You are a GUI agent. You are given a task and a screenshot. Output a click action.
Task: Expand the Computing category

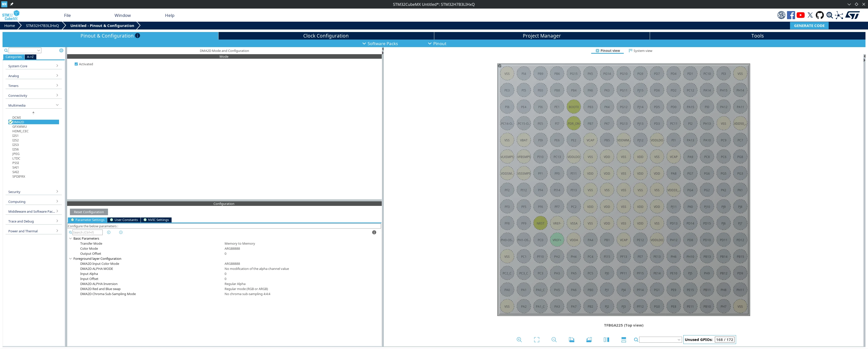tap(33, 201)
